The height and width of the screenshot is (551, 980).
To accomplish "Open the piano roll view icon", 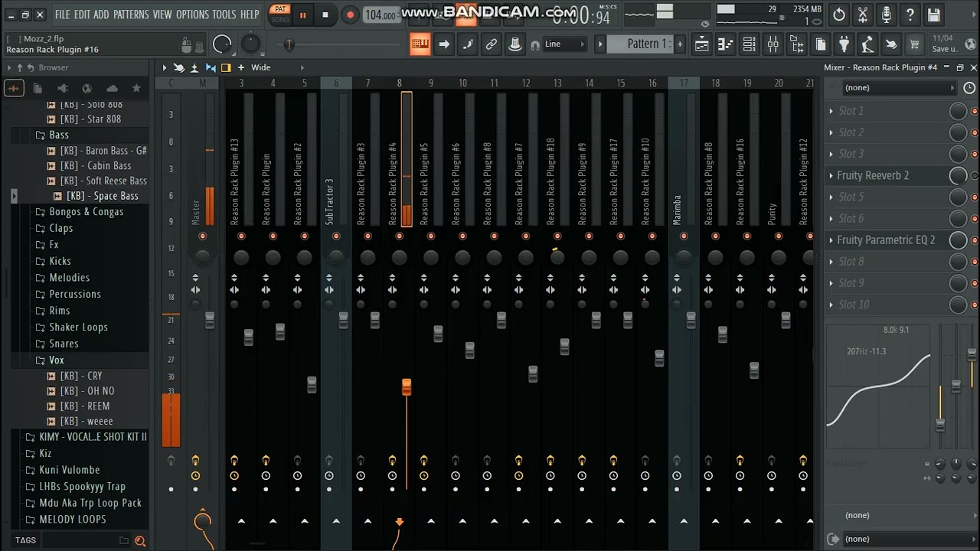I will point(725,44).
